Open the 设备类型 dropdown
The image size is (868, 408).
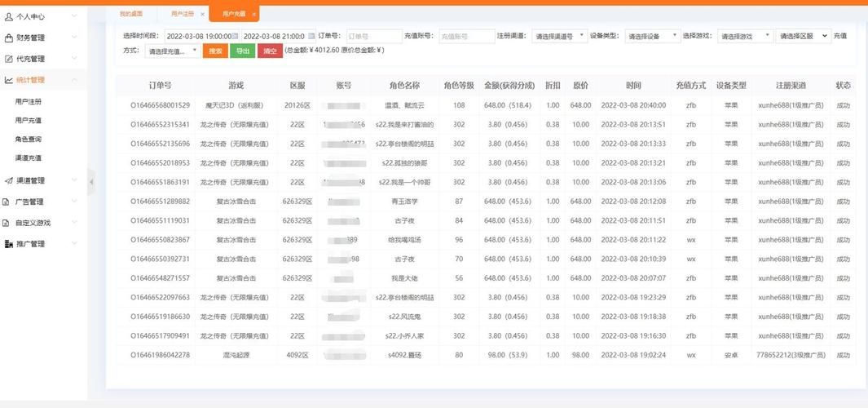652,36
